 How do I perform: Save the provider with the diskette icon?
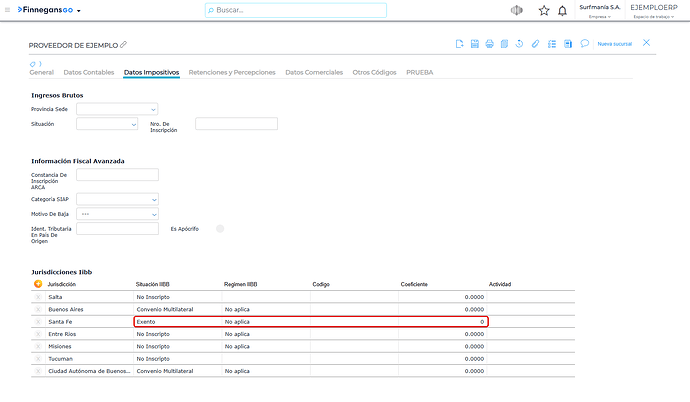pyautogui.click(x=474, y=44)
